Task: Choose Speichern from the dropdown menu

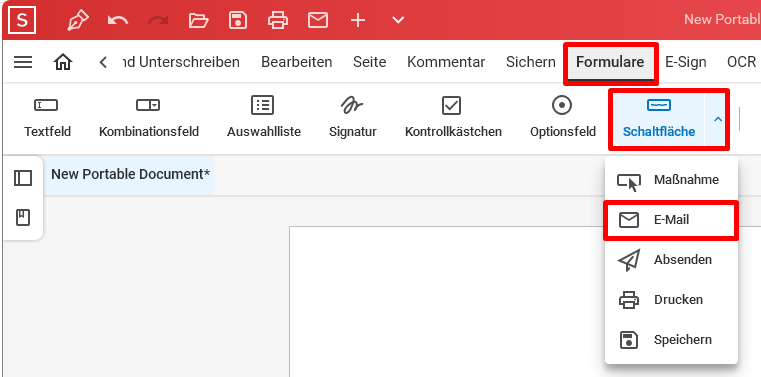Action: point(671,340)
